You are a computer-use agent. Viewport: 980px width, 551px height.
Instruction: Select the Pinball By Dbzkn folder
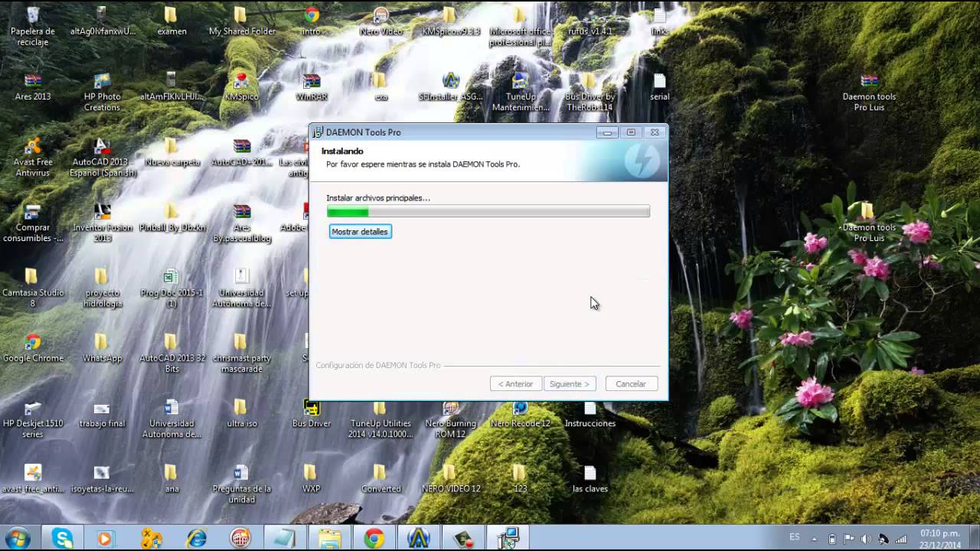[x=171, y=217]
